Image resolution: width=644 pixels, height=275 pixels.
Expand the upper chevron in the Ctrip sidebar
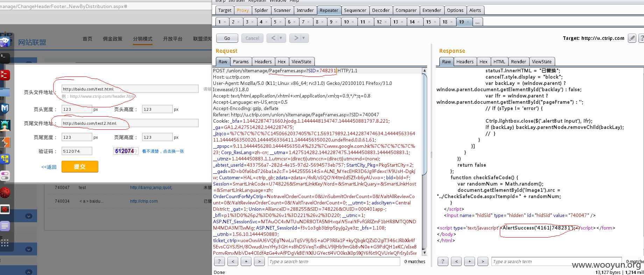pos(29,216)
